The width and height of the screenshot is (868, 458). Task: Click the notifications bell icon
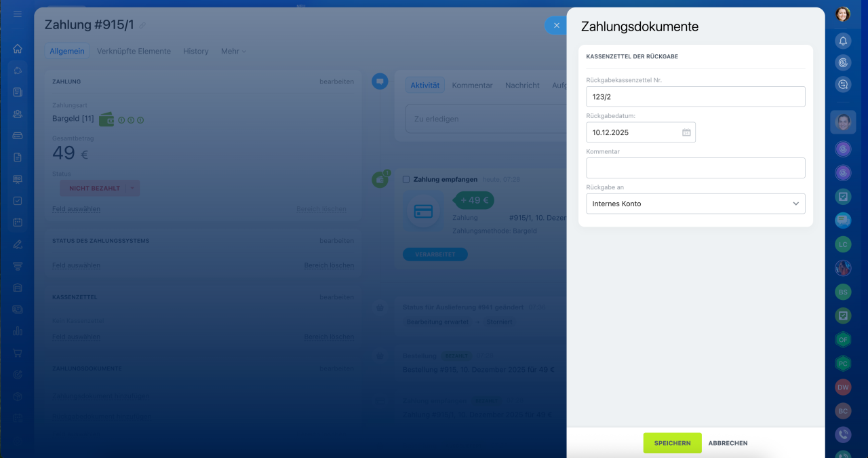[x=843, y=41]
